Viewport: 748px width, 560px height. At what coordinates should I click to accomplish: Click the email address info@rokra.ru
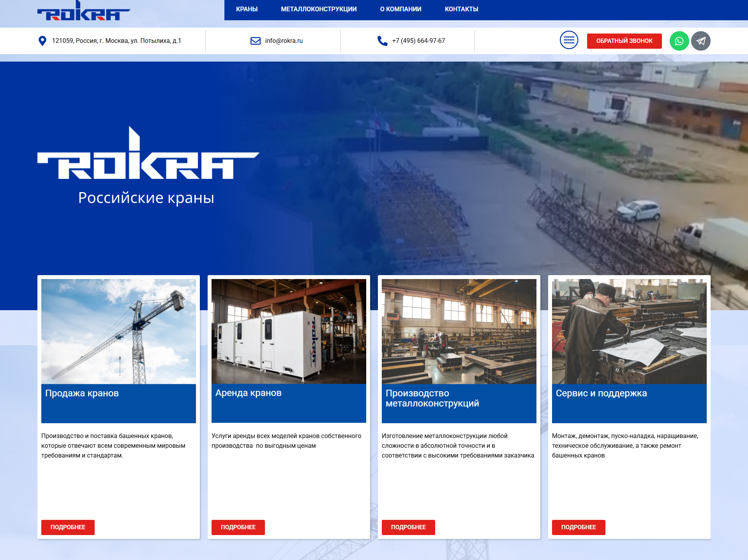[x=284, y=40]
